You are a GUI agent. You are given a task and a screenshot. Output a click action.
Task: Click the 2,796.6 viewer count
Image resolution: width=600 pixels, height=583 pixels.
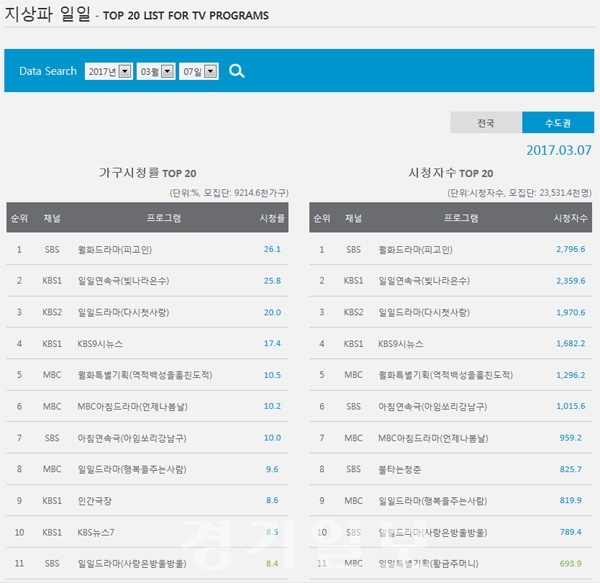point(571,249)
